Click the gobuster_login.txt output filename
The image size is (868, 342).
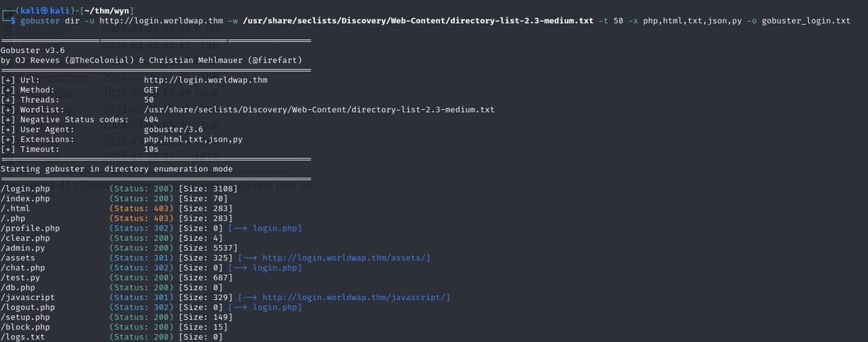tap(807, 20)
